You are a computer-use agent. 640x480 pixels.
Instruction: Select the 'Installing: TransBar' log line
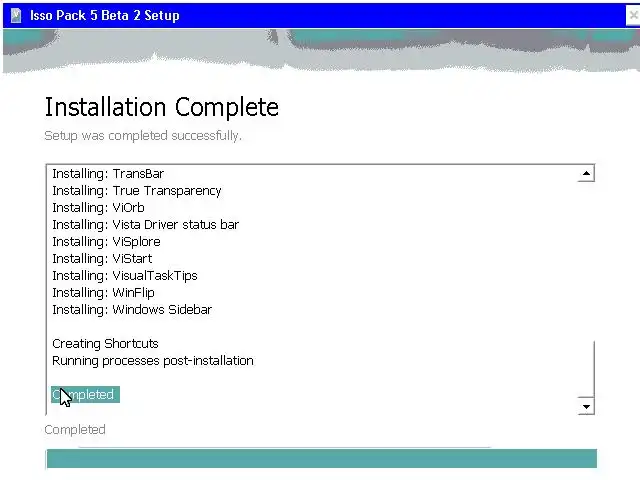pos(108,174)
